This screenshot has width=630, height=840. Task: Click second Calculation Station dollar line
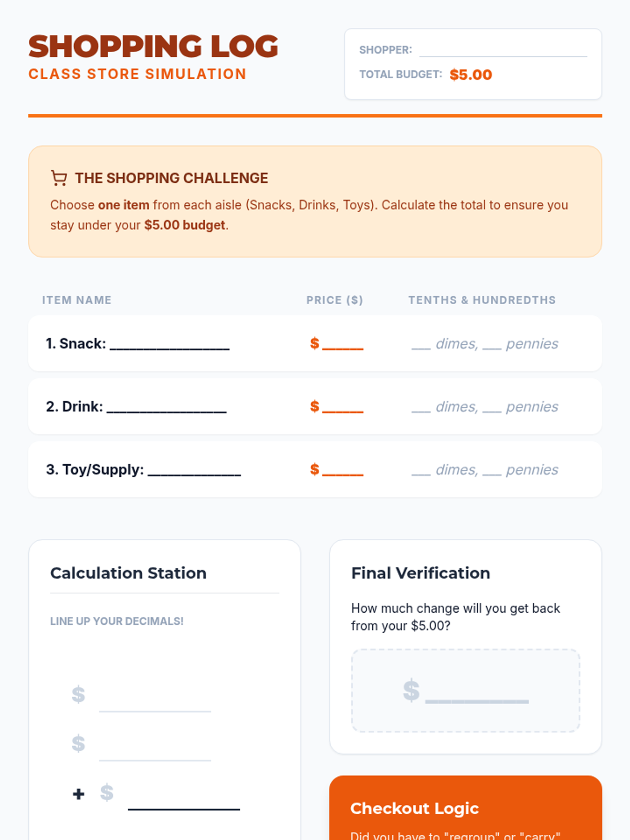coord(155,753)
